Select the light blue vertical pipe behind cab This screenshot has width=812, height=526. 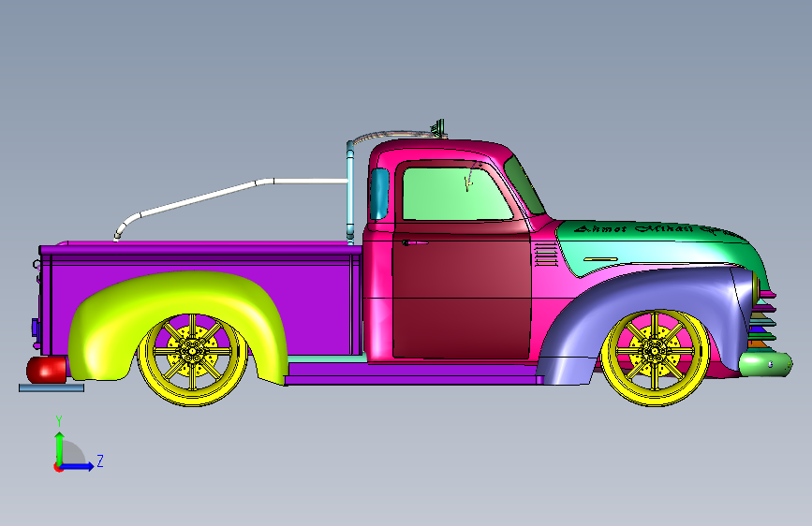(350, 192)
